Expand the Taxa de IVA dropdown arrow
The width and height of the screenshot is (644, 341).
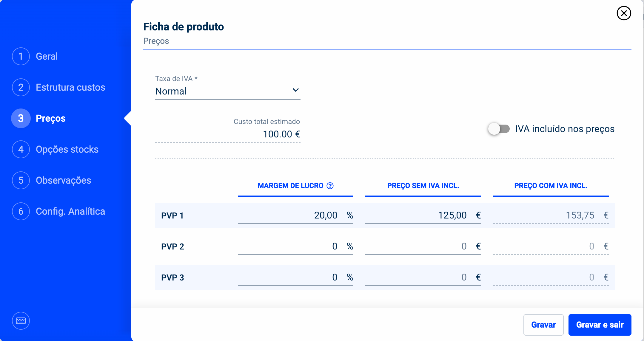tap(295, 90)
